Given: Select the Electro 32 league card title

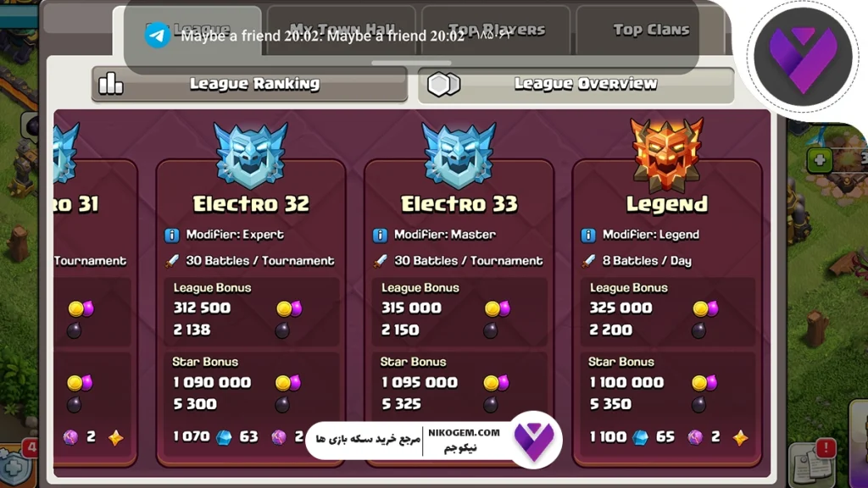Looking at the screenshot, I should pos(251,204).
